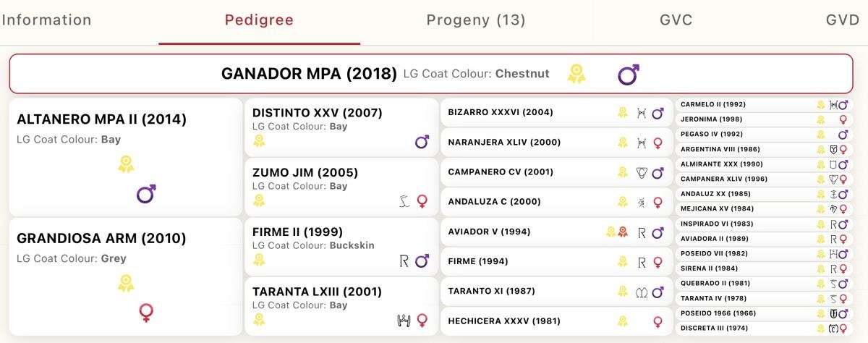This screenshot has height=343, width=868.
Task: Switch to the Progeny (13) tab
Action: click(x=476, y=20)
